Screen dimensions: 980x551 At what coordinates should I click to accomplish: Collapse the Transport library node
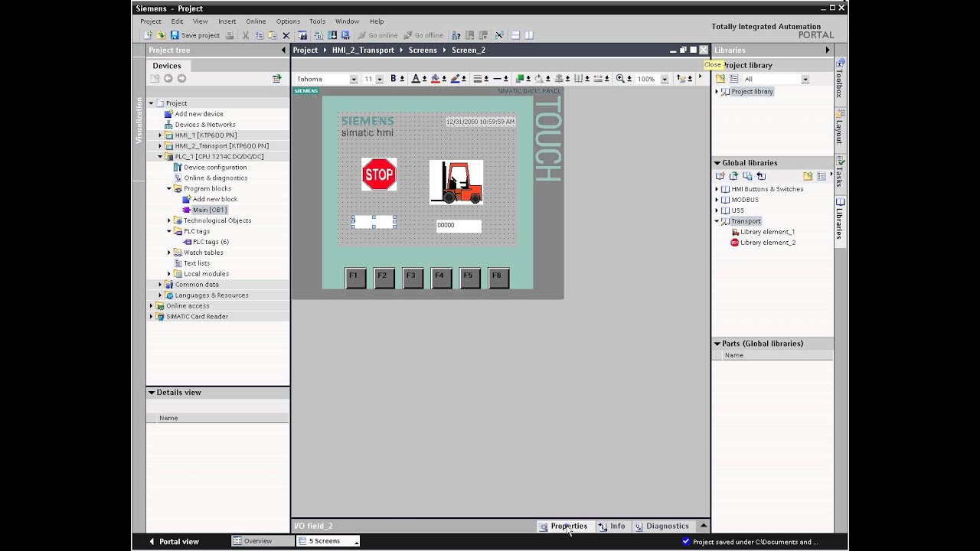pyautogui.click(x=718, y=221)
